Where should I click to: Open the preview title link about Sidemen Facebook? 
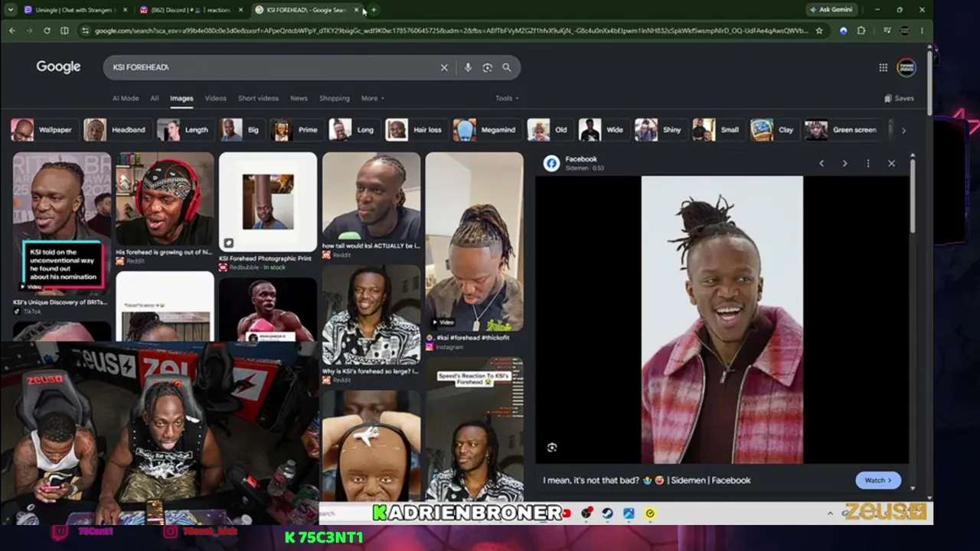(647, 481)
